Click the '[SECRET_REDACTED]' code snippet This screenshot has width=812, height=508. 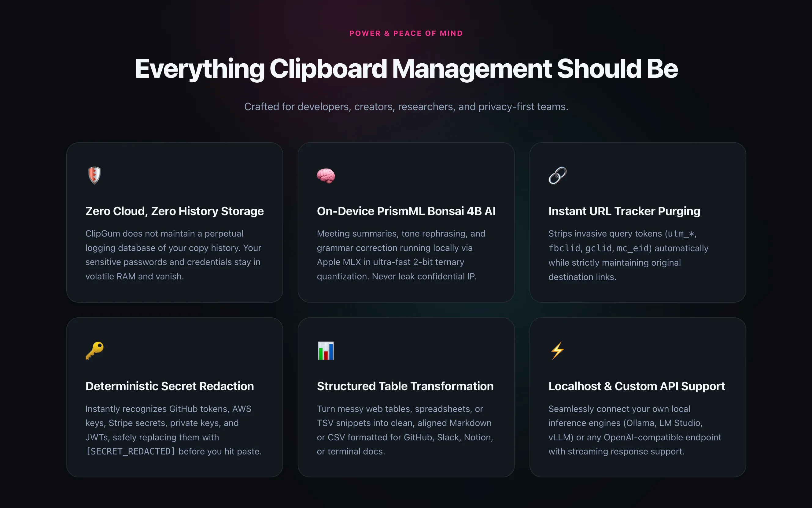[131, 451]
